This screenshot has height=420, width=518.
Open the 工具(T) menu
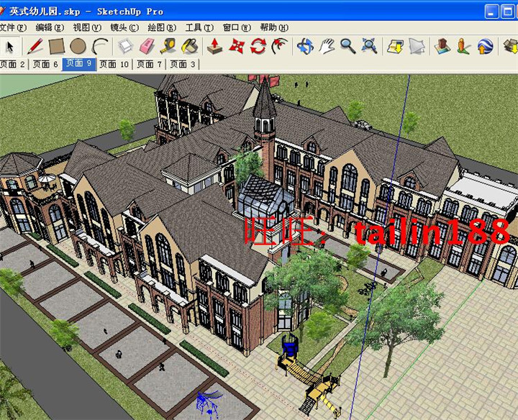pos(199,28)
